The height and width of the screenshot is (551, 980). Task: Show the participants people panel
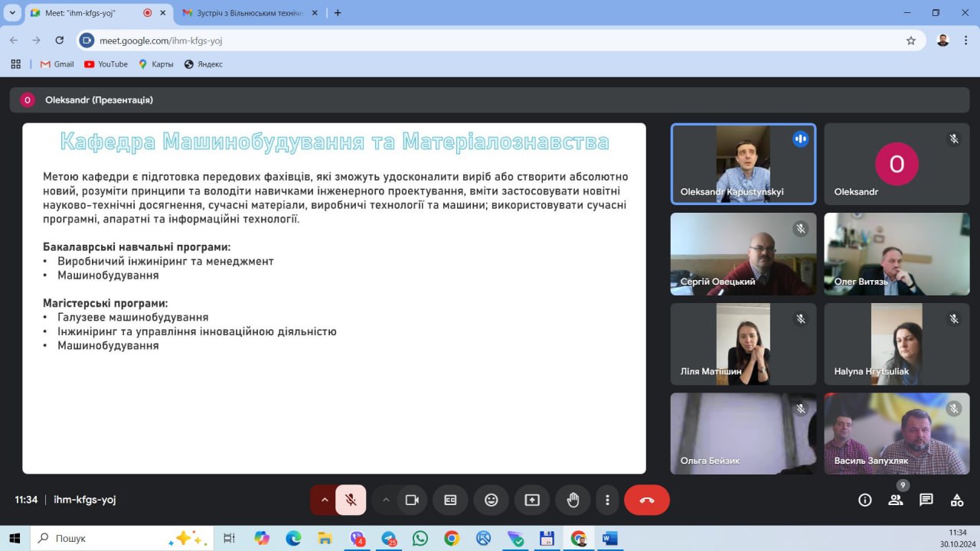click(x=895, y=500)
